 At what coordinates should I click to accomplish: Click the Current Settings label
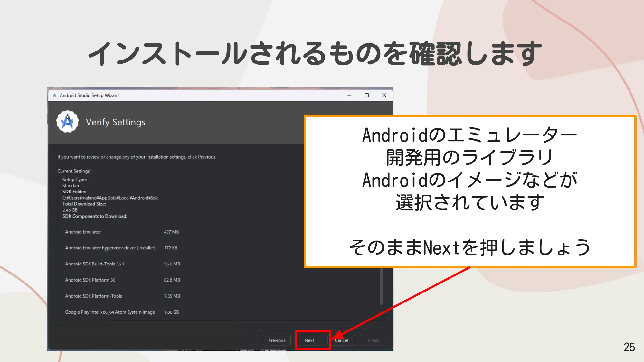coord(74,171)
